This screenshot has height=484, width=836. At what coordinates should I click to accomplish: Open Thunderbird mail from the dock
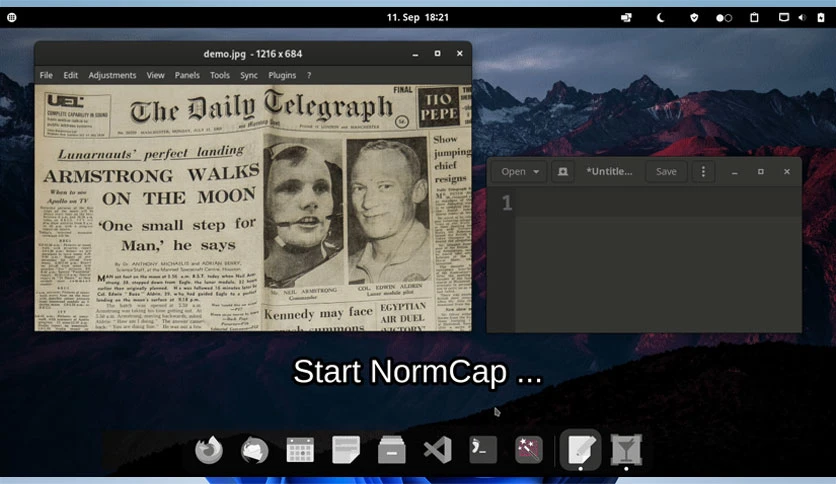(254, 450)
